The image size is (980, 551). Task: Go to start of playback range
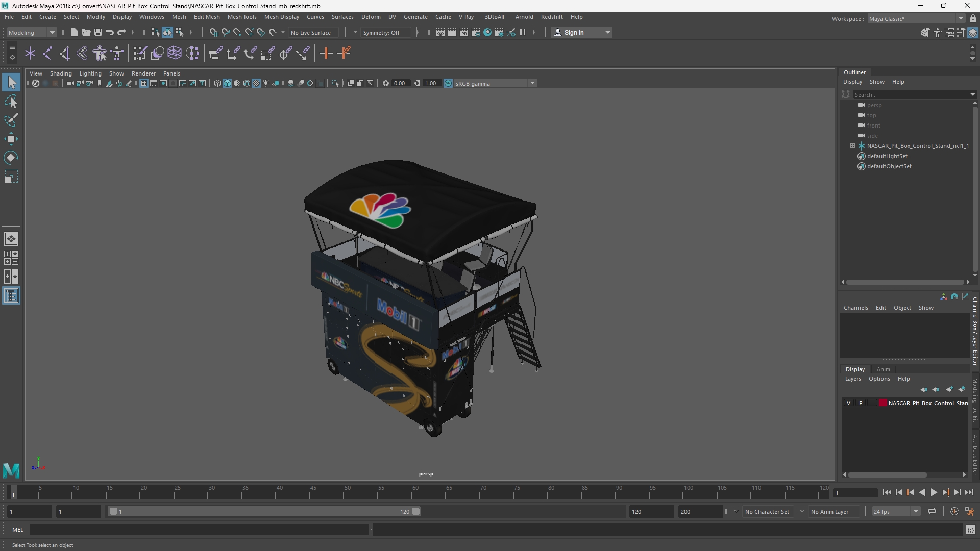[887, 493]
